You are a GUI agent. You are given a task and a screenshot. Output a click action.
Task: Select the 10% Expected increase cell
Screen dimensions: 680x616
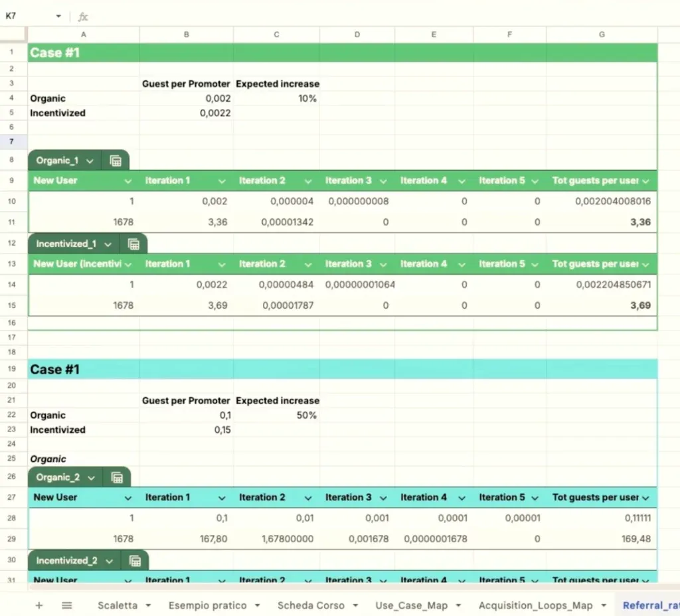point(276,98)
